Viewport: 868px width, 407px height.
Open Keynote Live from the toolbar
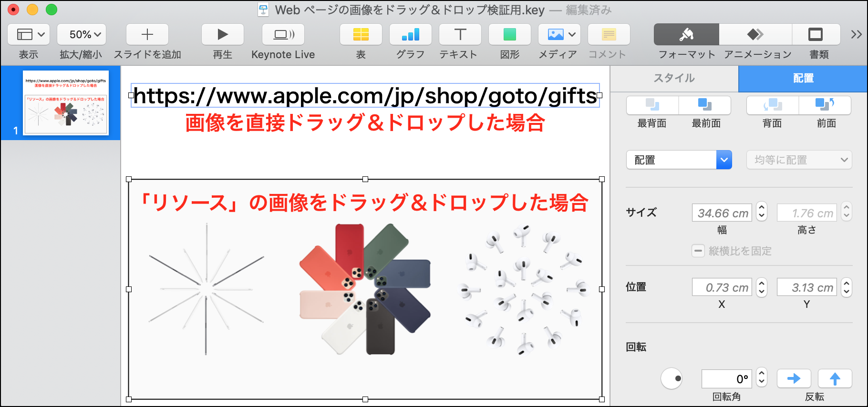pyautogui.click(x=283, y=34)
